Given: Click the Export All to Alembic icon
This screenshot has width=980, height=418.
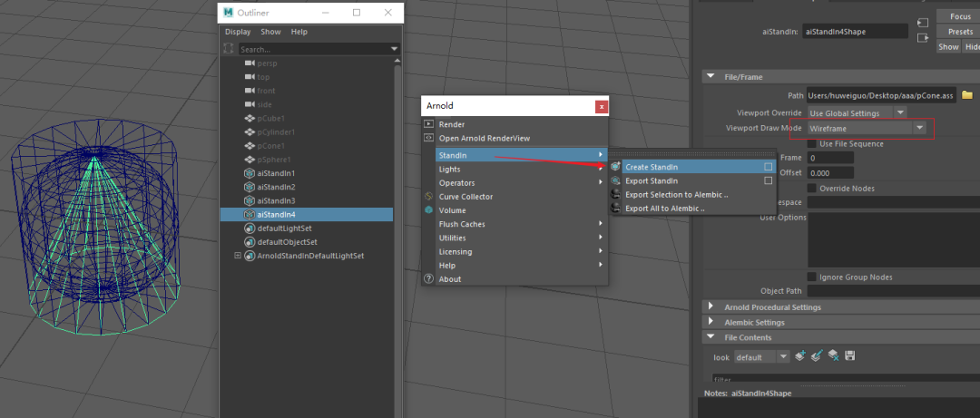Looking at the screenshot, I should point(615,208).
